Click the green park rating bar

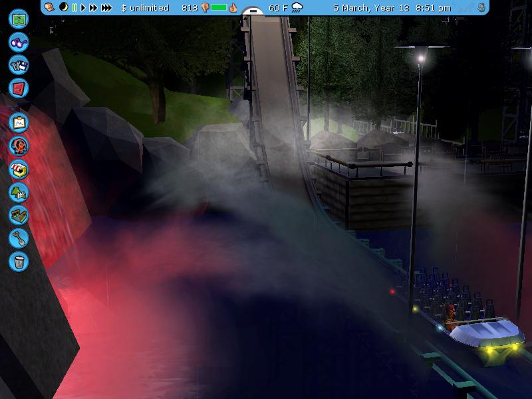[x=219, y=7]
